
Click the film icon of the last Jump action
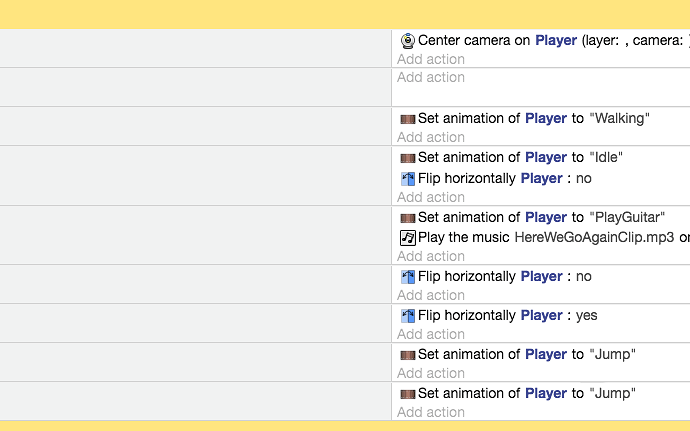pyautogui.click(x=407, y=394)
